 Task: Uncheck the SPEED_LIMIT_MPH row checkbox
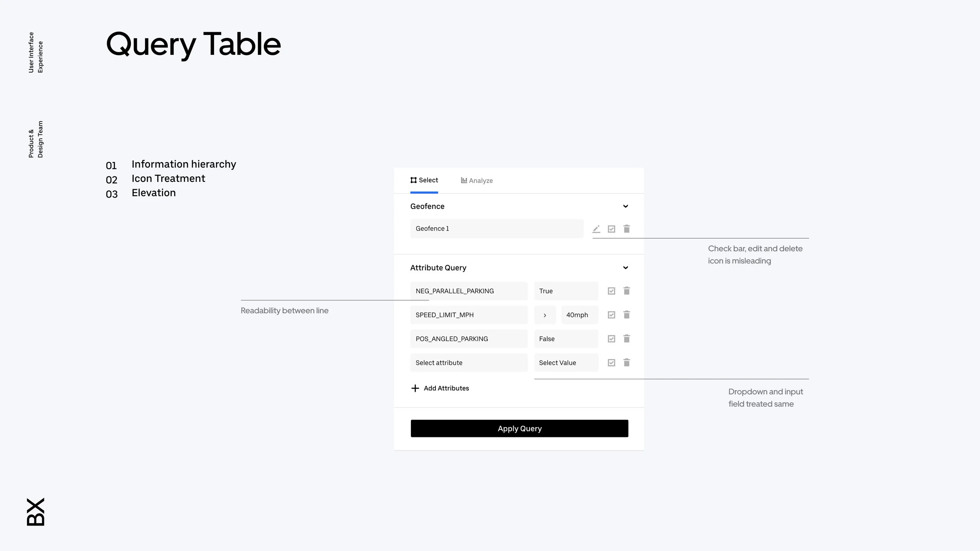pyautogui.click(x=612, y=315)
